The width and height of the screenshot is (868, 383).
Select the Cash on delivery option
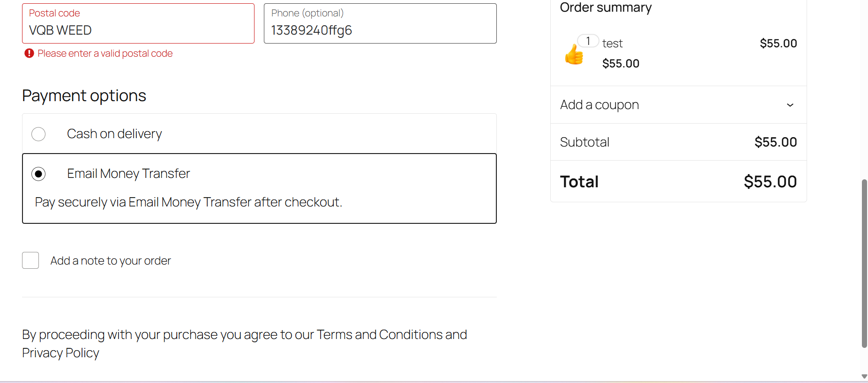38,134
